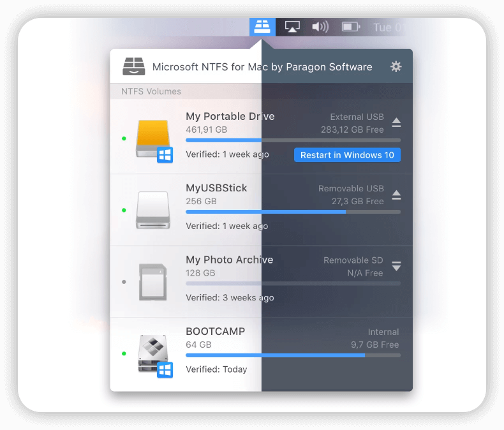
Task: Click the NTFS Volumes section header
Action: 151,91
